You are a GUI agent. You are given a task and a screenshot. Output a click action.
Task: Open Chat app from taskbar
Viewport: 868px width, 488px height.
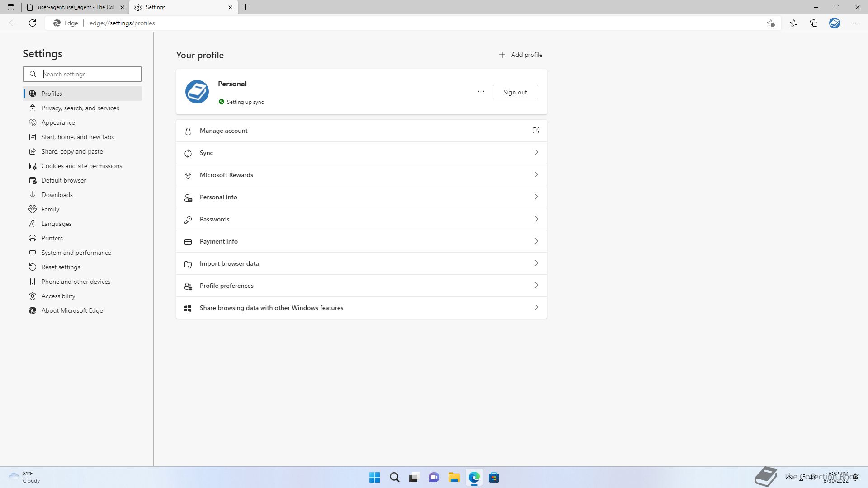pos(434,478)
